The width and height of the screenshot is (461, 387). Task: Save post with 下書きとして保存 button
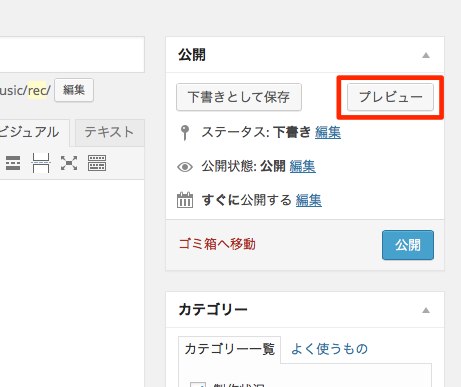coord(239,97)
